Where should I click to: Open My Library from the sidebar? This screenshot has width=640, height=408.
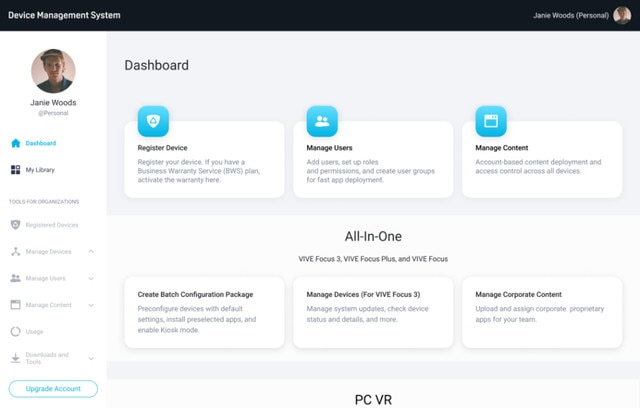click(40, 170)
